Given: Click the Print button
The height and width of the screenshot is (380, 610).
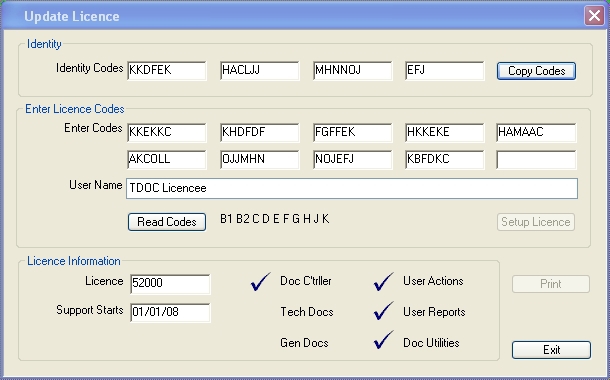Looking at the screenshot, I should [550, 284].
